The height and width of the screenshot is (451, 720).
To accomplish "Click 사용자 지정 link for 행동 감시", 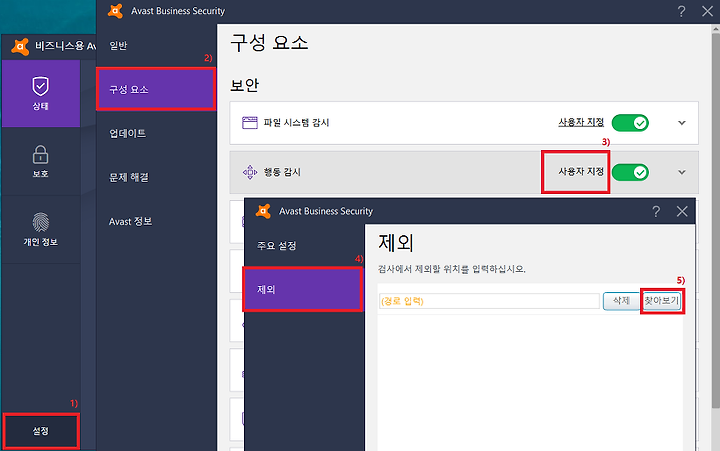I will [581, 171].
